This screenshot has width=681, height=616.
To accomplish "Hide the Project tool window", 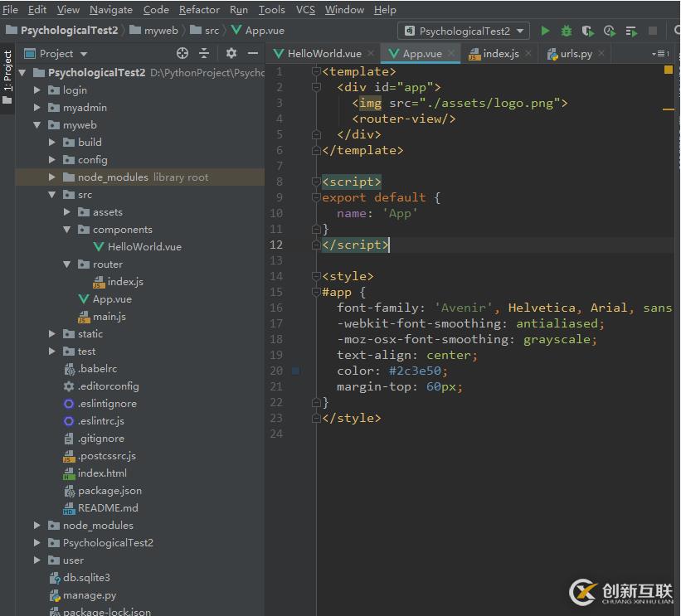I will pyautogui.click(x=253, y=53).
